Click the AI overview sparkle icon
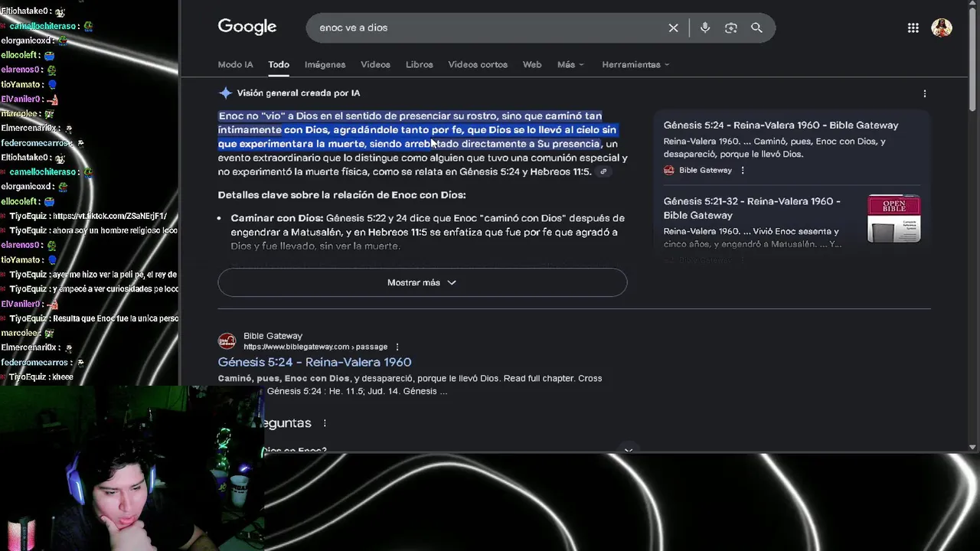 225,93
